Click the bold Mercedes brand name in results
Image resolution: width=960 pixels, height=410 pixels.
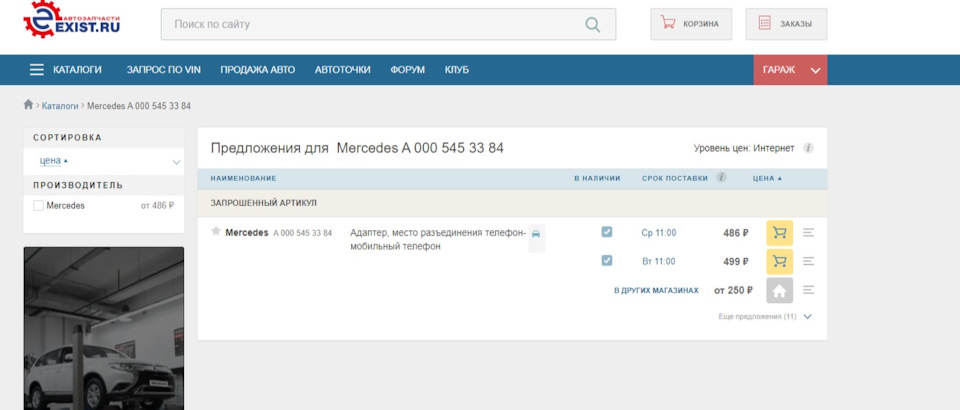pyautogui.click(x=247, y=233)
